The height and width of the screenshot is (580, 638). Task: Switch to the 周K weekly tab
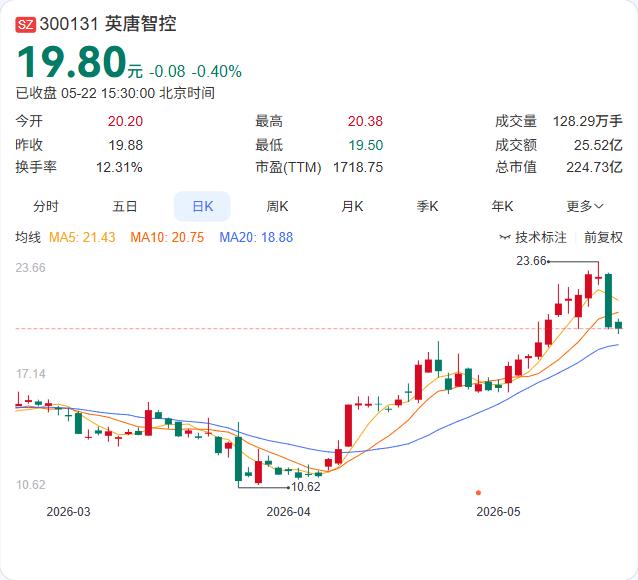(277, 206)
